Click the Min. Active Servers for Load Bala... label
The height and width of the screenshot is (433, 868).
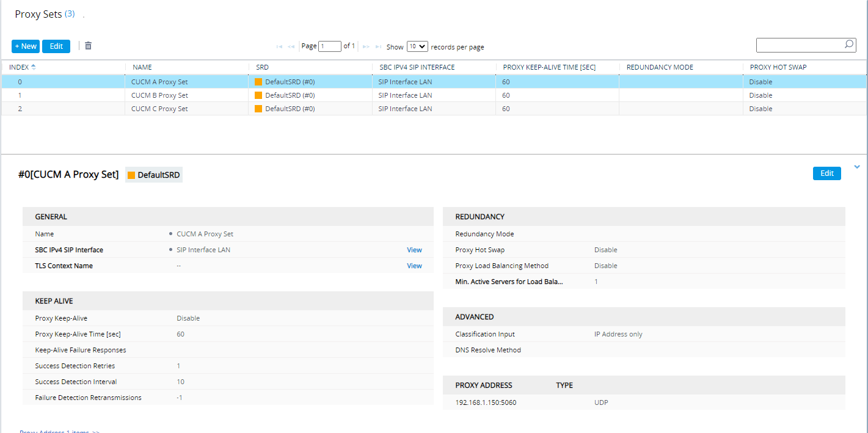coord(509,282)
